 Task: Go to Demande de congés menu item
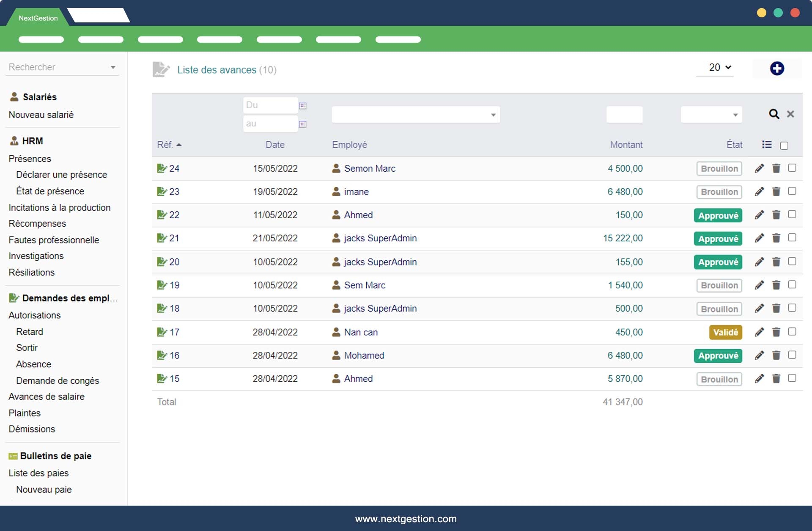pyautogui.click(x=58, y=380)
